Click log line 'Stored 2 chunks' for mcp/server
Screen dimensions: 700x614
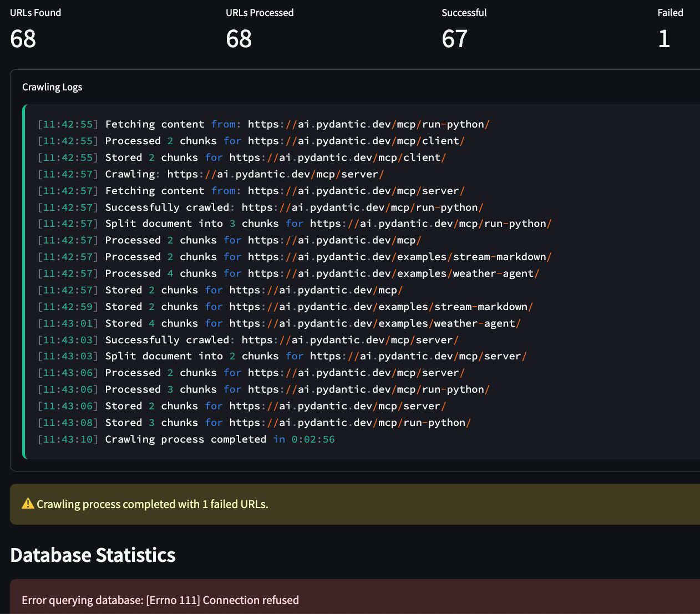[242, 406]
